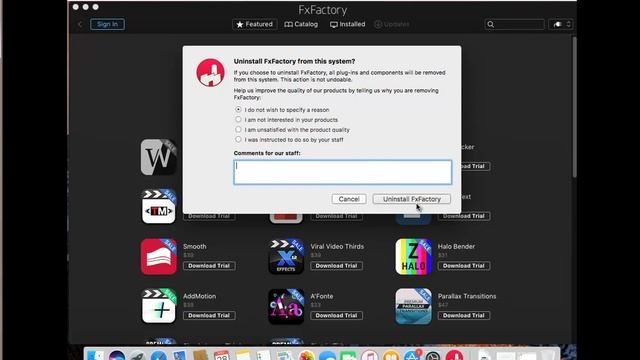Open the A'Fonte product icon

[x=286, y=306]
